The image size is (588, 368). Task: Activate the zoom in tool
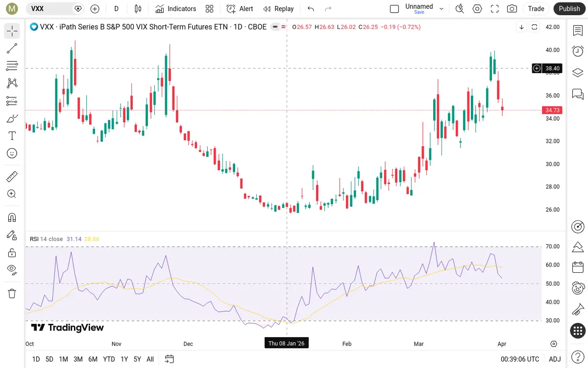(x=12, y=194)
